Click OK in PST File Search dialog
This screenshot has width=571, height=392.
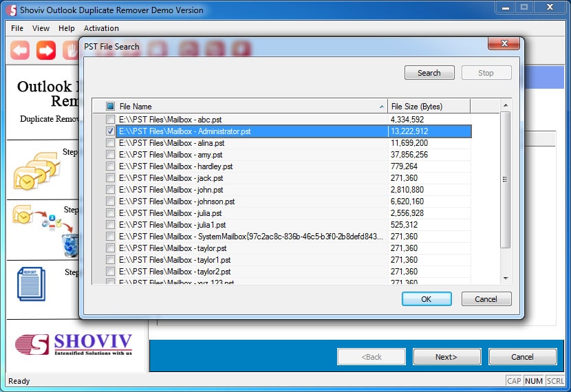click(x=427, y=299)
